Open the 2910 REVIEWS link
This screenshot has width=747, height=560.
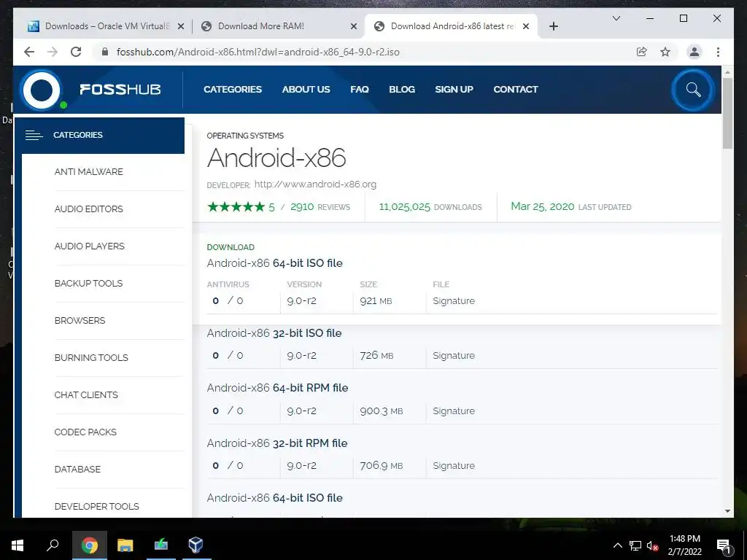click(x=320, y=206)
